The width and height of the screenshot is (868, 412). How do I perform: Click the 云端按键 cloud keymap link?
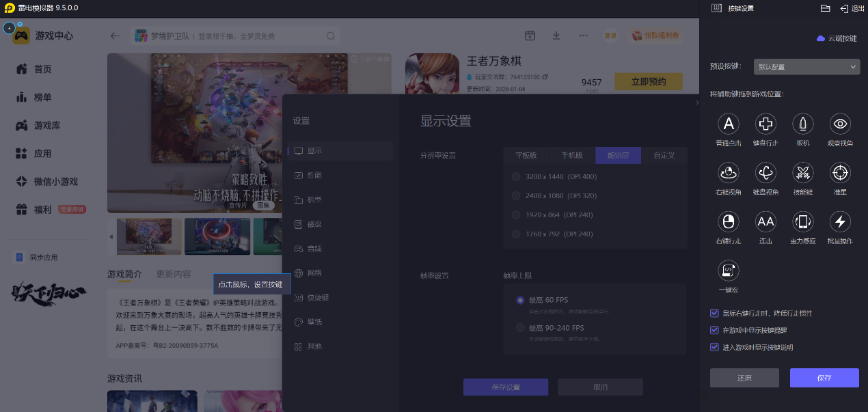837,39
